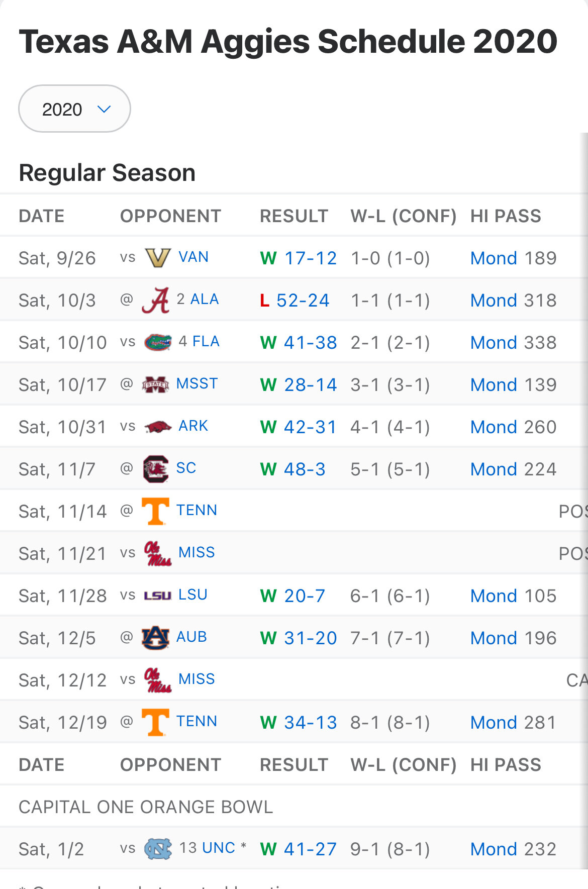
Task: Click the LSU team logo
Action: tap(158, 596)
